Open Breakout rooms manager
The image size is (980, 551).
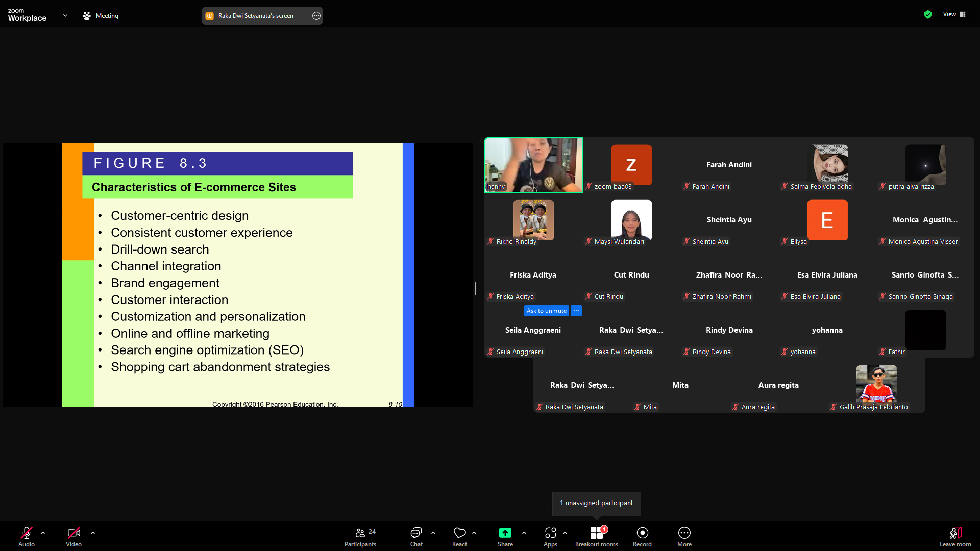(x=597, y=536)
